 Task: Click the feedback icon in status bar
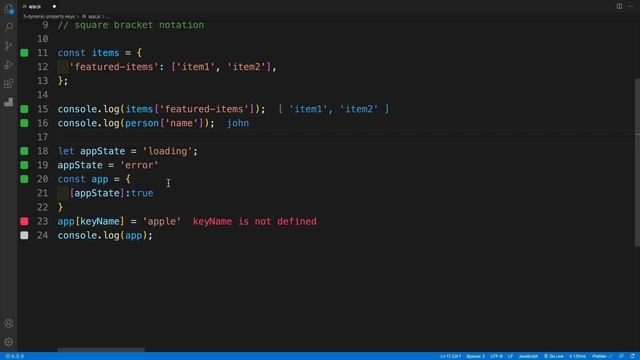tap(621, 356)
